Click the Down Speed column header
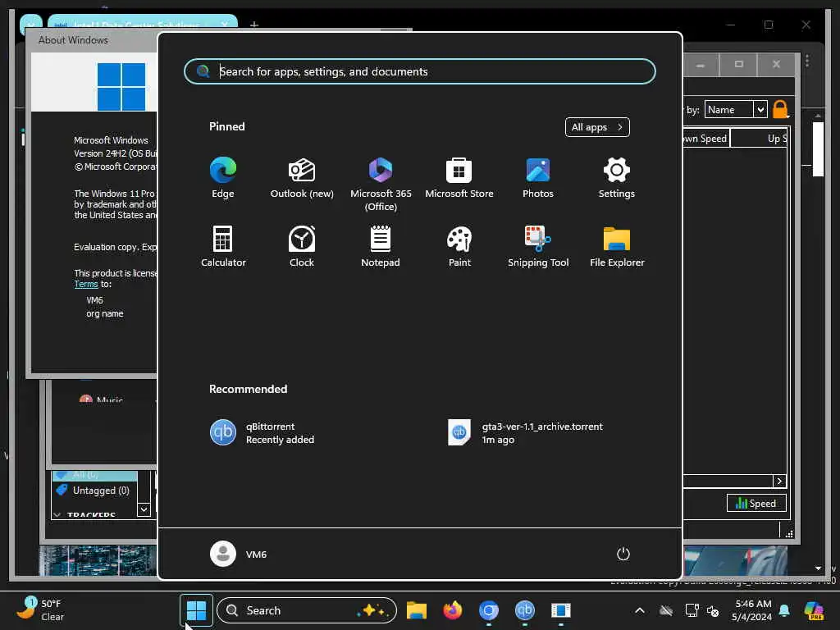 point(706,138)
